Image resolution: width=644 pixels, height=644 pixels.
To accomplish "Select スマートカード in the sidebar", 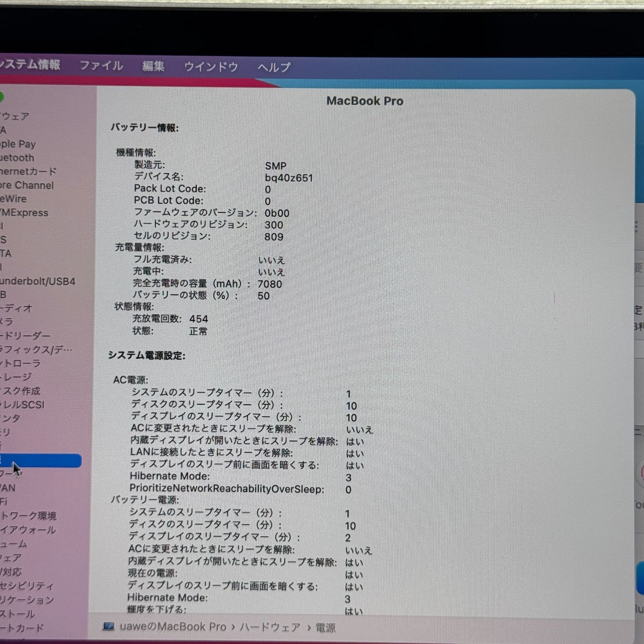I will [22, 628].
